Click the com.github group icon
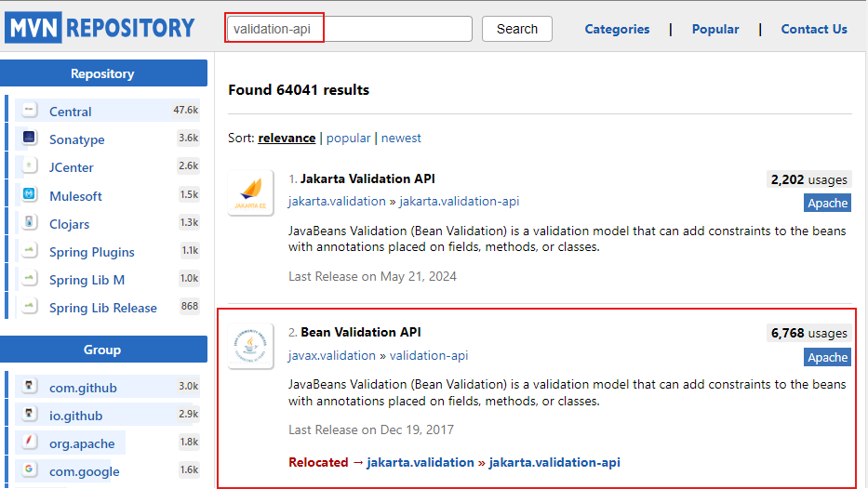Image resolution: width=868 pixels, height=489 pixels. click(30, 386)
